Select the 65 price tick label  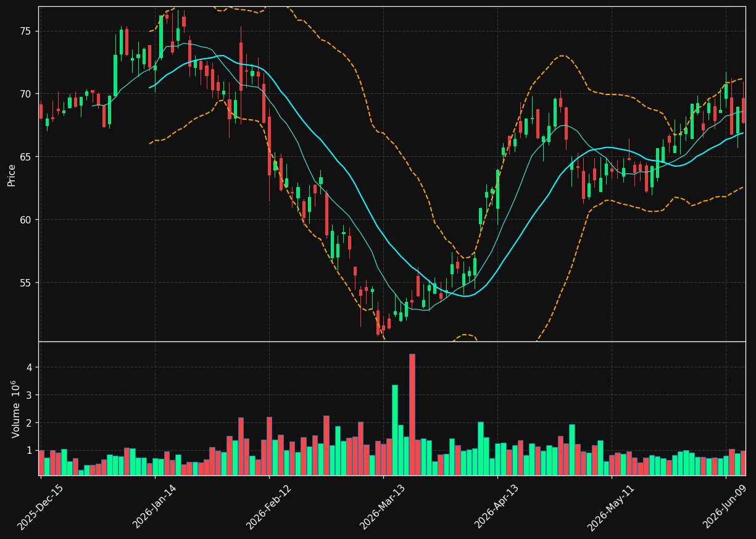(27, 157)
